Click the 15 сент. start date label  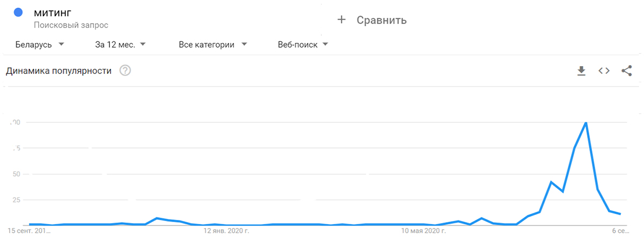tap(30, 231)
